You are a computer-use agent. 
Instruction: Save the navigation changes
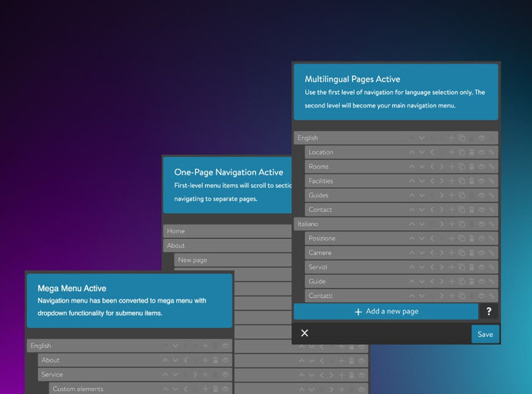click(485, 334)
